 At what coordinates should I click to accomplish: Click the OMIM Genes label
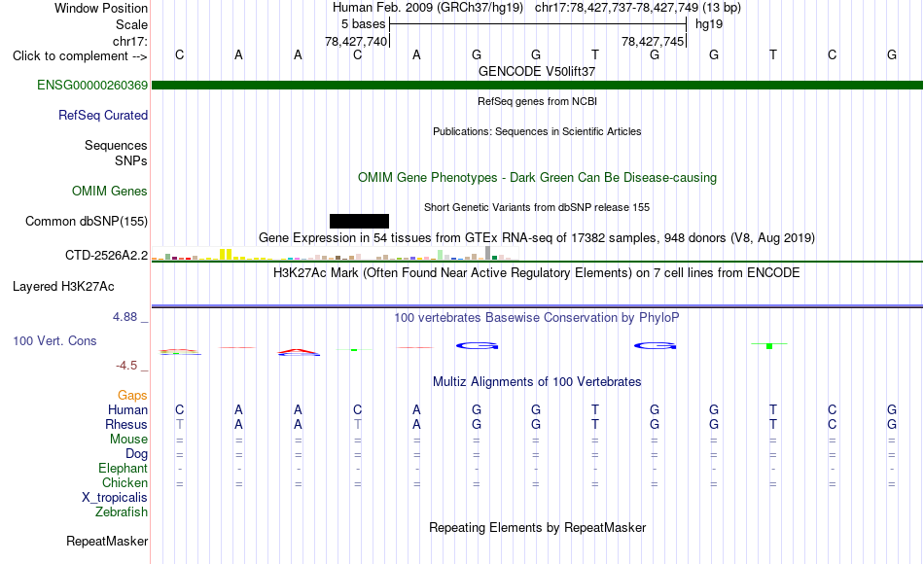110,191
